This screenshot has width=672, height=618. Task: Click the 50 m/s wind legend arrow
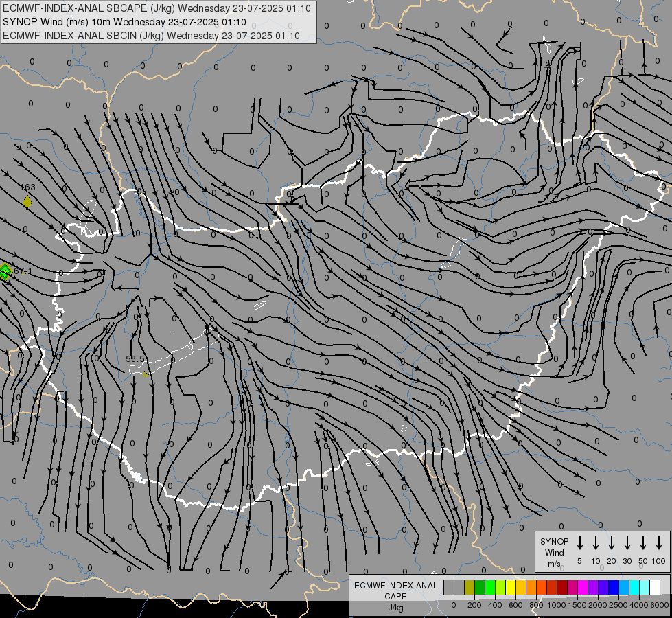point(643,543)
